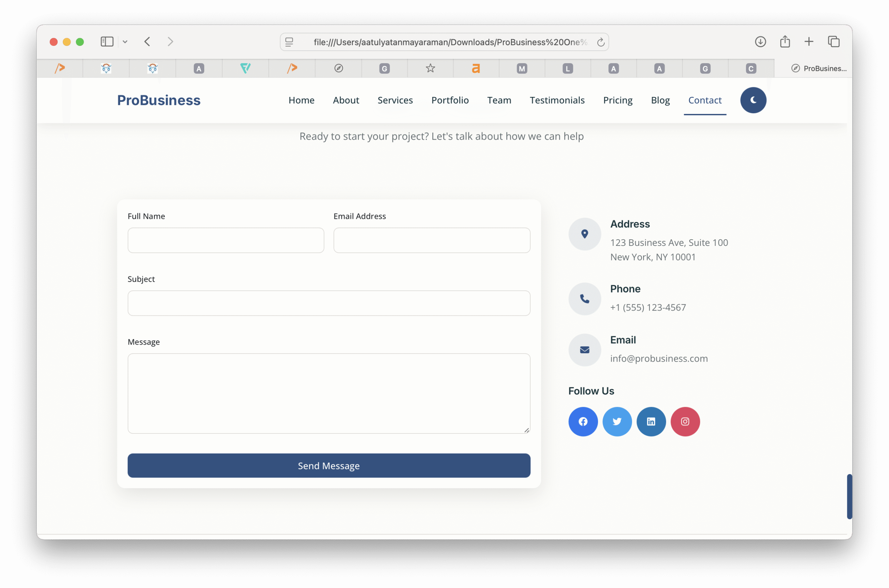Image resolution: width=889 pixels, height=588 pixels.
Task: Open a new Safari tab
Action: click(x=809, y=42)
